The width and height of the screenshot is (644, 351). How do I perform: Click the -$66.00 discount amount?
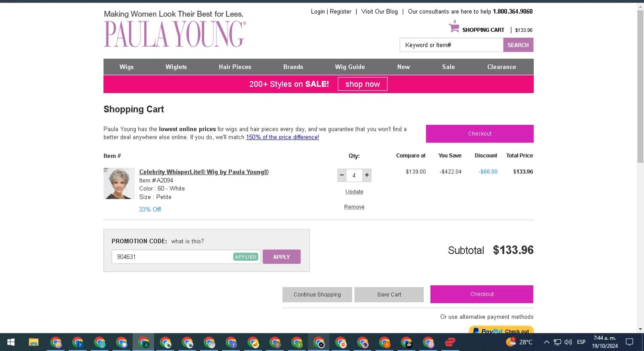[488, 172]
